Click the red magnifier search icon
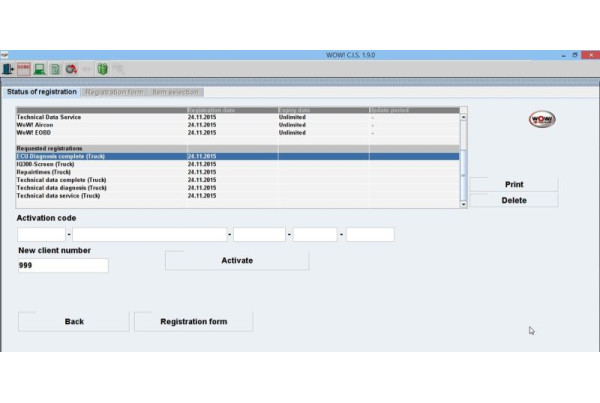 tap(71, 69)
